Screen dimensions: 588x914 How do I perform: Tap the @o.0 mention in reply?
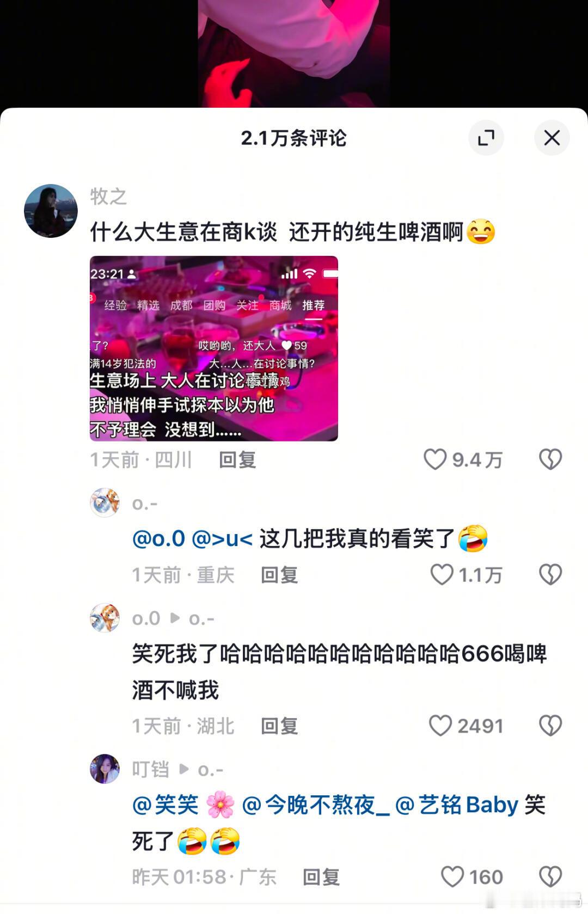(x=158, y=539)
